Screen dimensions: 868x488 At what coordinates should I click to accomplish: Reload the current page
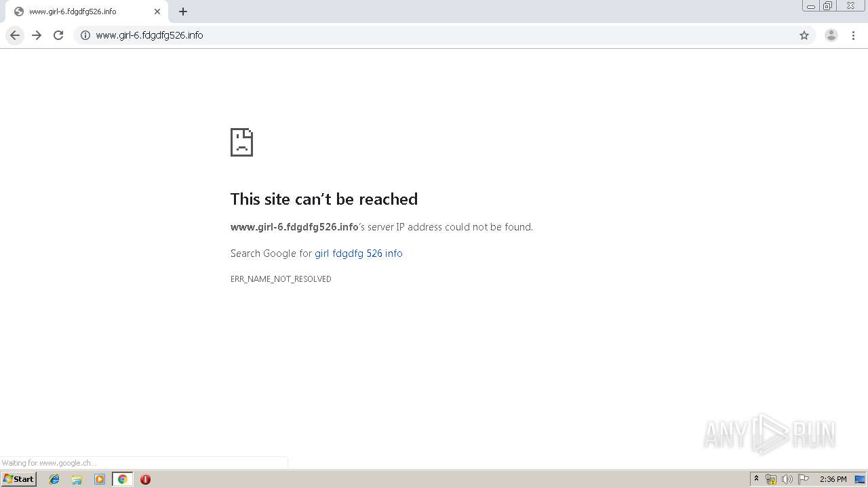point(58,35)
